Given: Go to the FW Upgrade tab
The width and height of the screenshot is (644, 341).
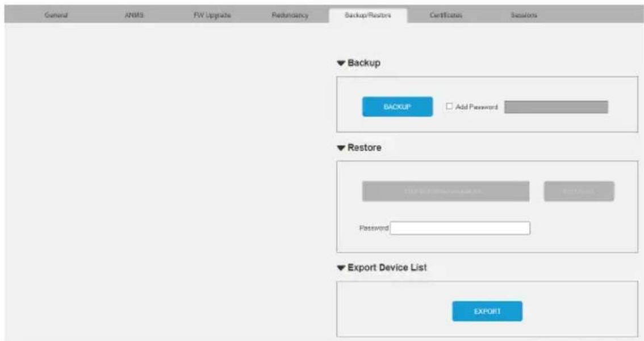Looking at the screenshot, I should 212,15.
